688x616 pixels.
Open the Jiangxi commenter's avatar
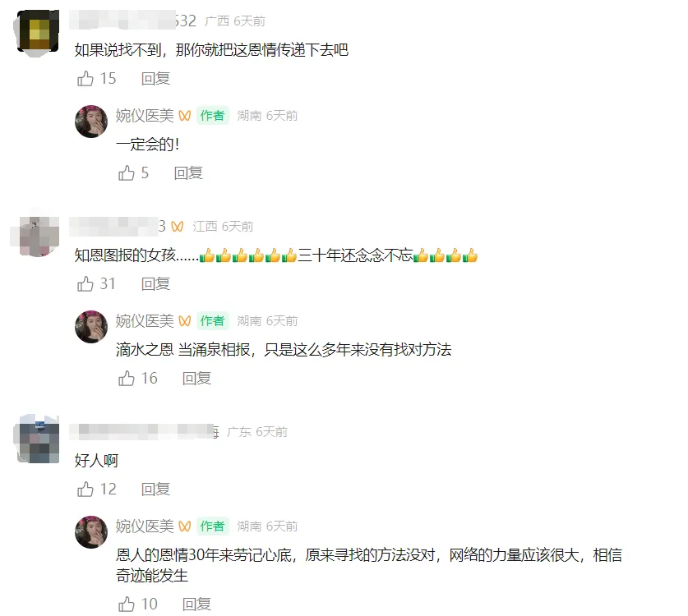38,237
